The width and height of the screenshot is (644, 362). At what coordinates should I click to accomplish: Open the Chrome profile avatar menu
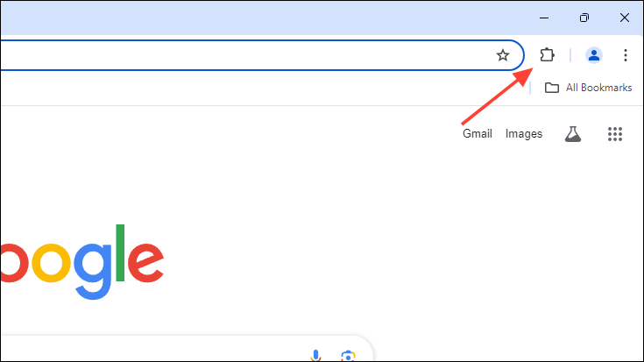[x=593, y=55]
